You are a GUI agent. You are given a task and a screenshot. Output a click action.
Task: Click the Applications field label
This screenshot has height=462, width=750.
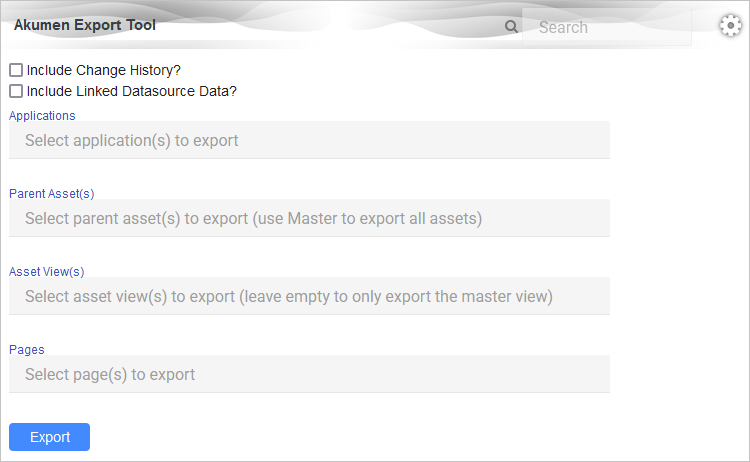(x=42, y=116)
